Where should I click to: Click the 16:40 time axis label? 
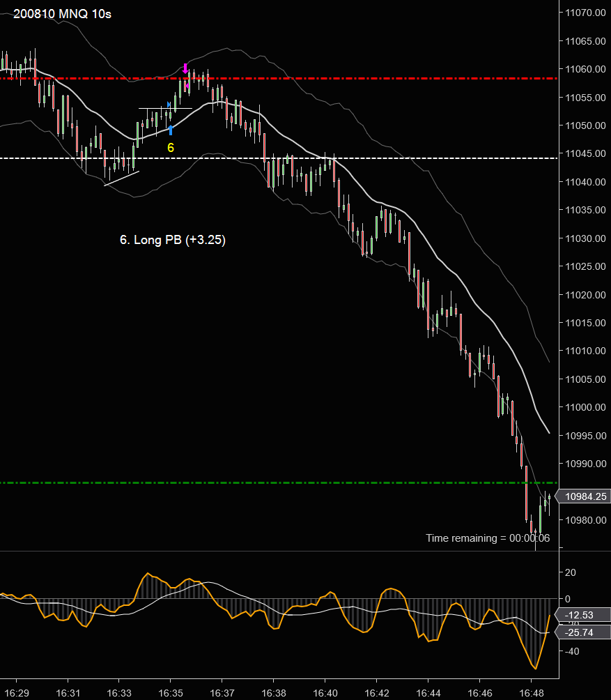(x=325, y=693)
